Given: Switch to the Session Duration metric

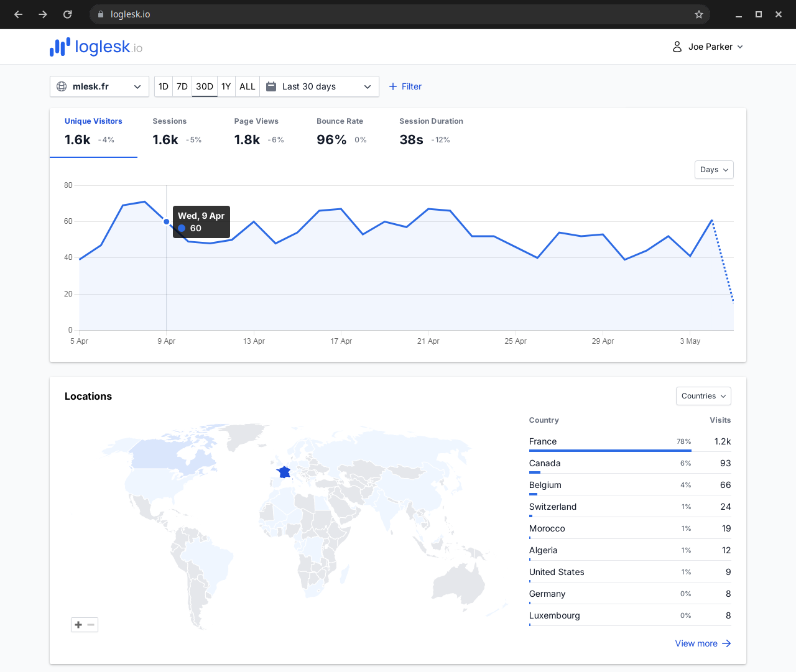Looking at the screenshot, I should [432, 132].
